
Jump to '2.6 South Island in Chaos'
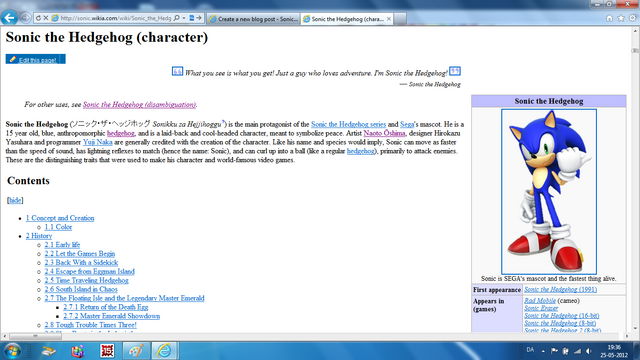(x=81, y=289)
